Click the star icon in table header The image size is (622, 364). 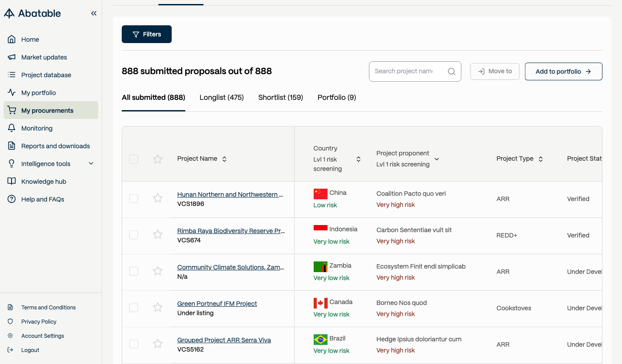[x=158, y=159]
